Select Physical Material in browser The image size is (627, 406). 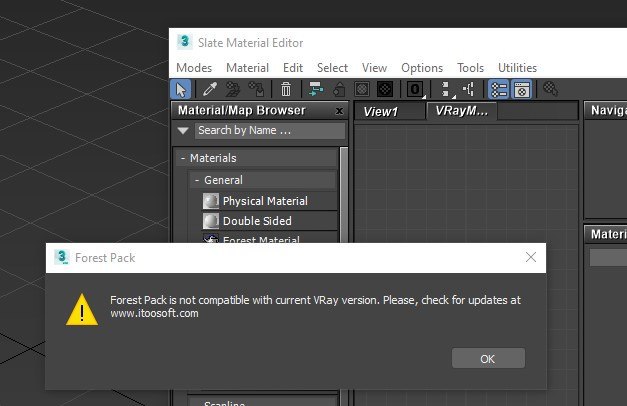point(270,201)
